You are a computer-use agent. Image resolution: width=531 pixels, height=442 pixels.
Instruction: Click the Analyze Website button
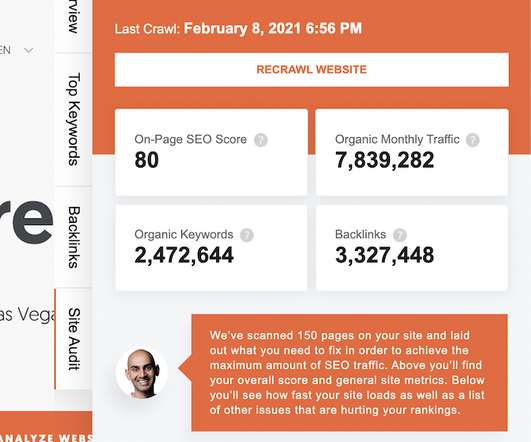pos(46,429)
